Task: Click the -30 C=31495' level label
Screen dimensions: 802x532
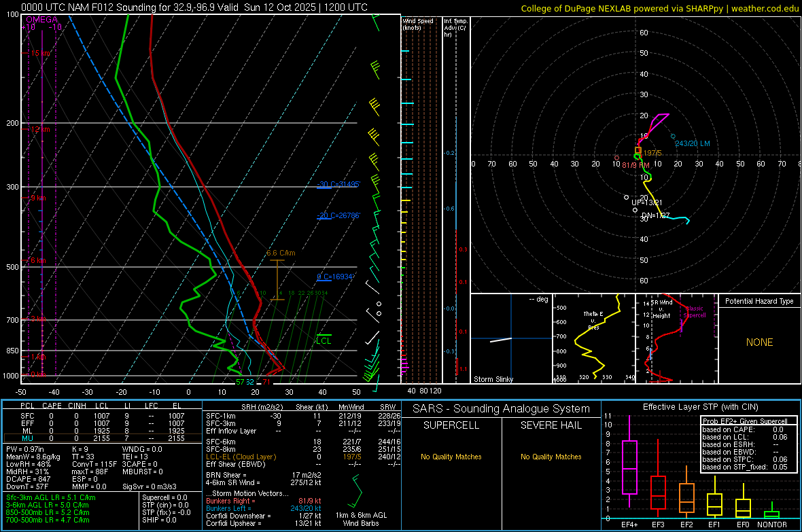Action: click(x=338, y=184)
